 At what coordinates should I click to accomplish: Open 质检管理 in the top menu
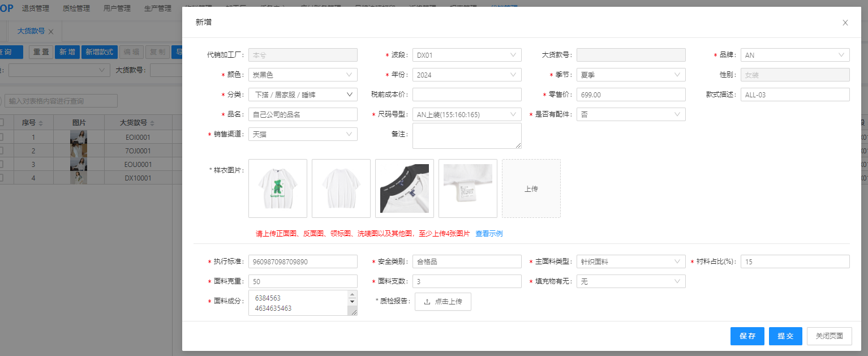coord(76,8)
